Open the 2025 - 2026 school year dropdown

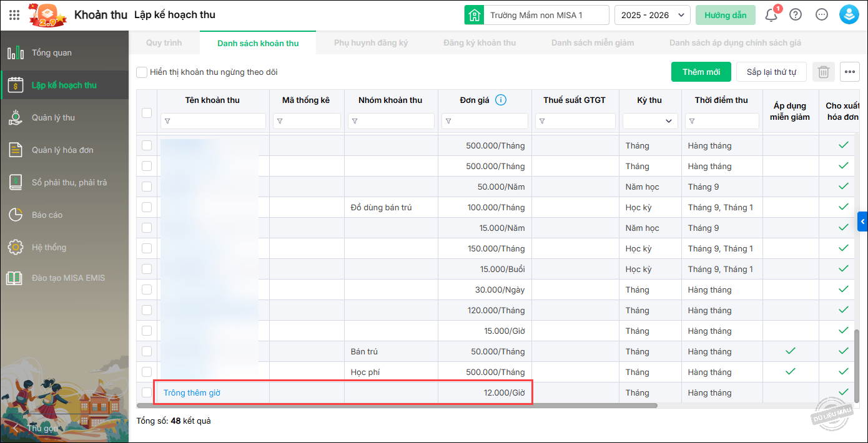[652, 15]
